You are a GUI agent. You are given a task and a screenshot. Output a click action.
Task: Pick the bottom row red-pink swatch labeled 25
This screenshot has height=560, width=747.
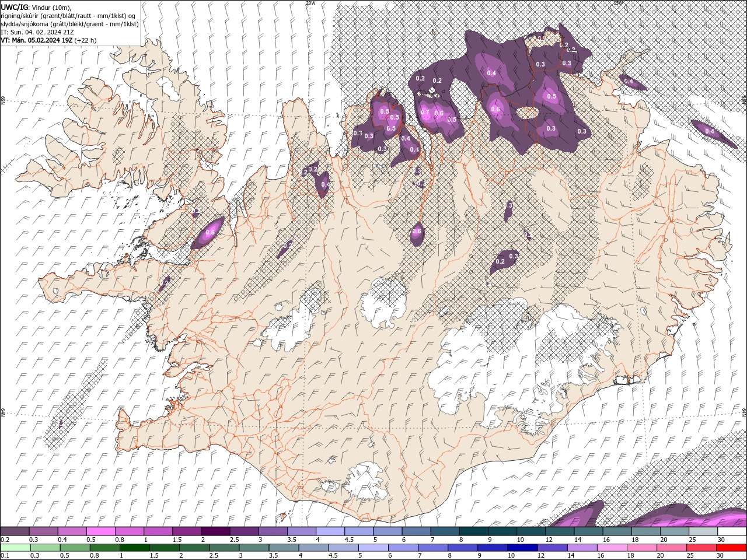pos(701,547)
